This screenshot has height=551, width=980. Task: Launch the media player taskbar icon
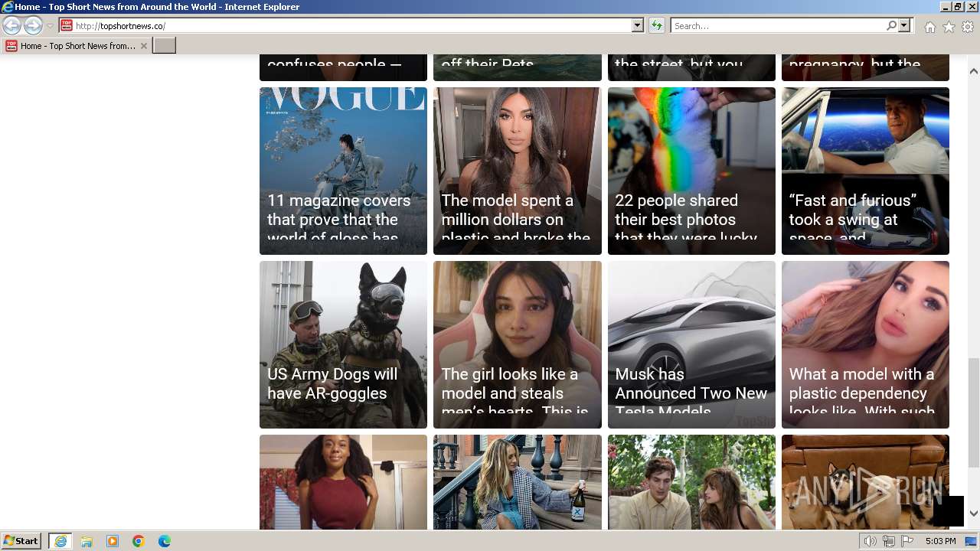point(113,541)
